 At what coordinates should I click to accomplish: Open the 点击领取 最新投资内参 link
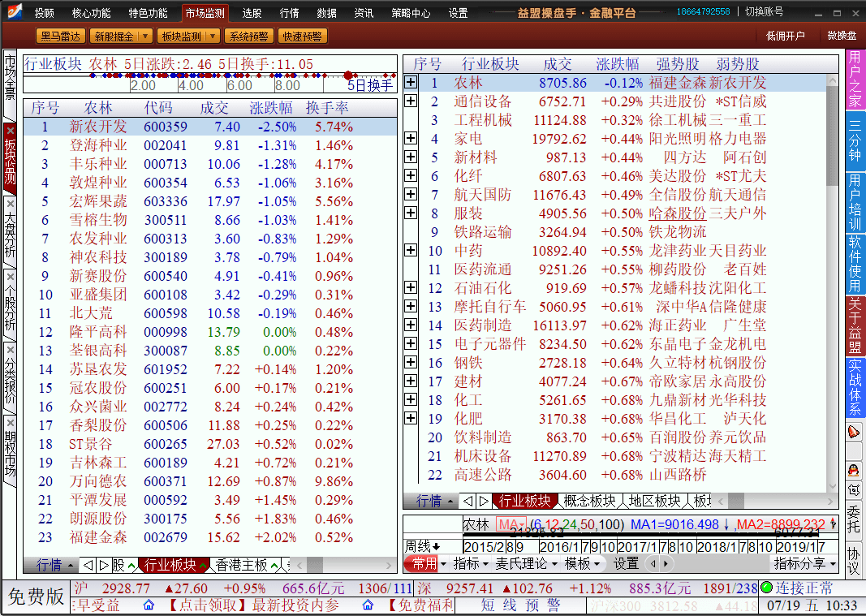[253, 605]
